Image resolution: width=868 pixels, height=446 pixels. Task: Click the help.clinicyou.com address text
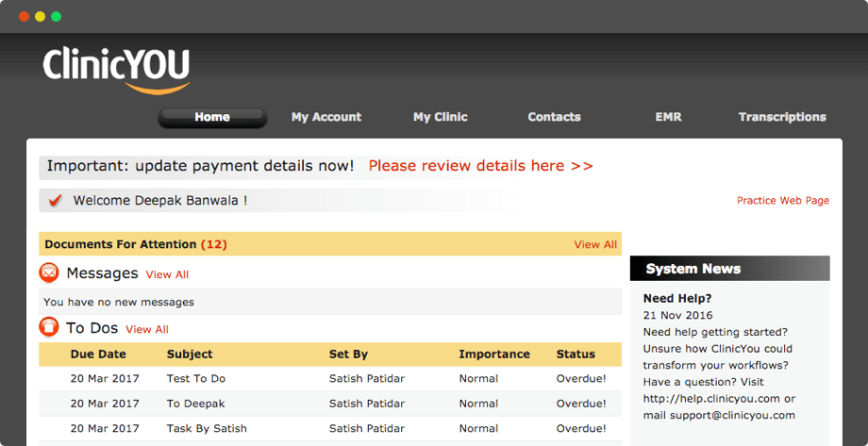click(x=711, y=399)
